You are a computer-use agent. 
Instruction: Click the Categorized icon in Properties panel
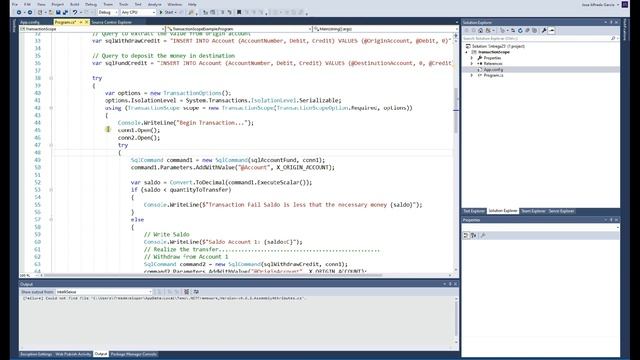click(x=466, y=236)
